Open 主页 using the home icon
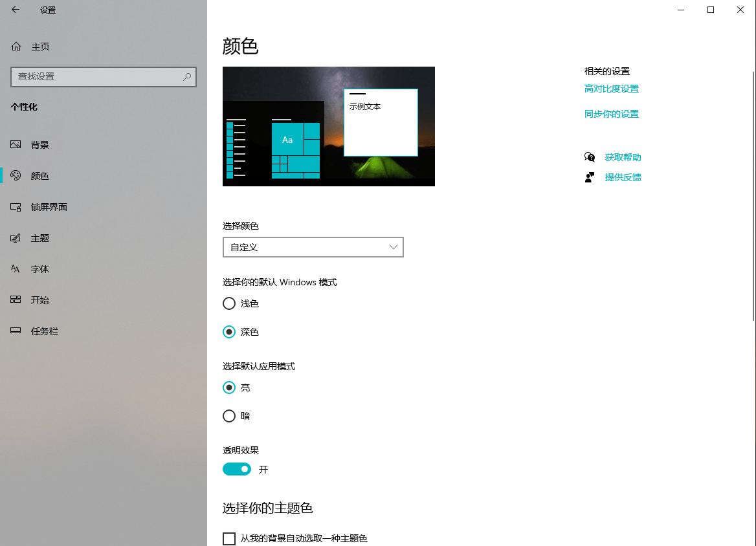The image size is (756, 546). click(15, 46)
